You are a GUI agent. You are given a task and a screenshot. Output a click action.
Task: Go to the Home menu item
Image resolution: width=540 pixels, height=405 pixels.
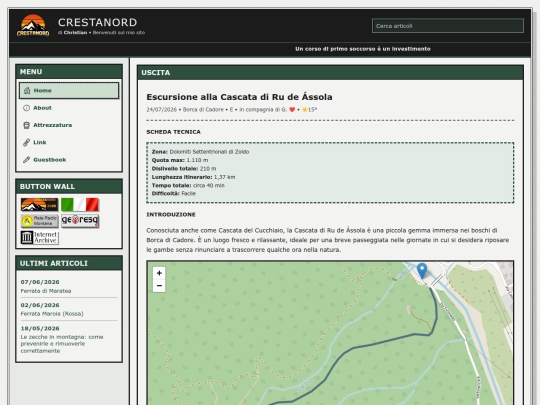(69, 91)
